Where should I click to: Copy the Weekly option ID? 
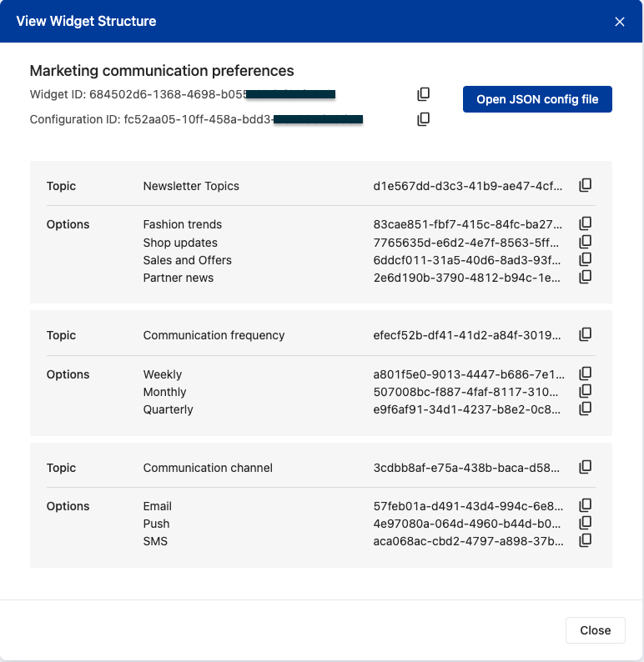pyautogui.click(x=586, y=374)
